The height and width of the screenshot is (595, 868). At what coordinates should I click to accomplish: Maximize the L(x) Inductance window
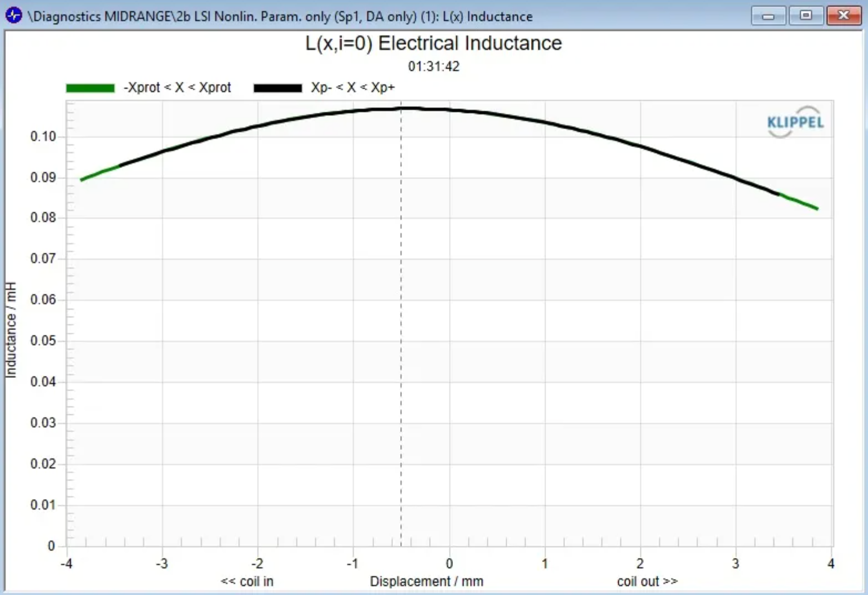(x=806, y=16)
